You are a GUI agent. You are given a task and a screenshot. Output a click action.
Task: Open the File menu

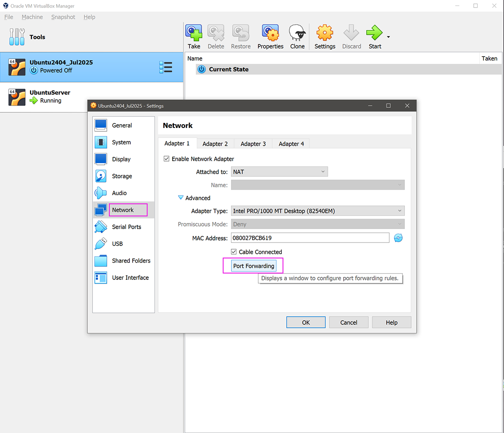pos(9,17)
